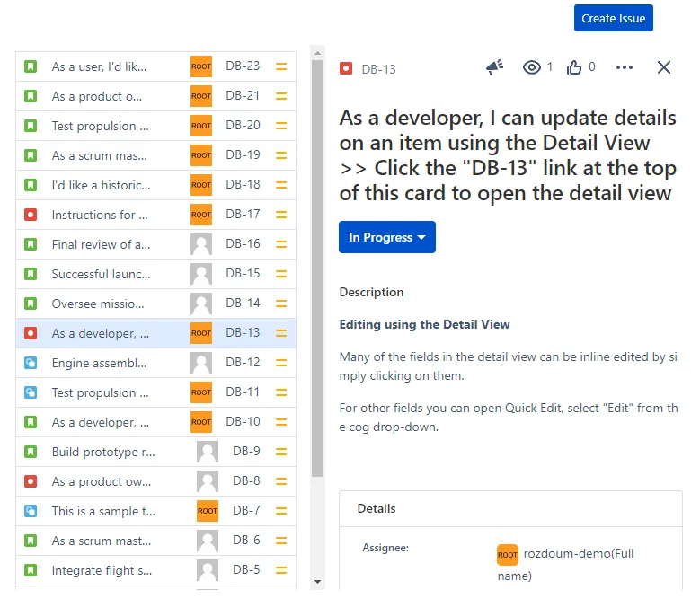Click unassigned avatar in DB-16 row
Image resolution: width=691 pixels, height=616 pixels.
[x=201, y=244]
